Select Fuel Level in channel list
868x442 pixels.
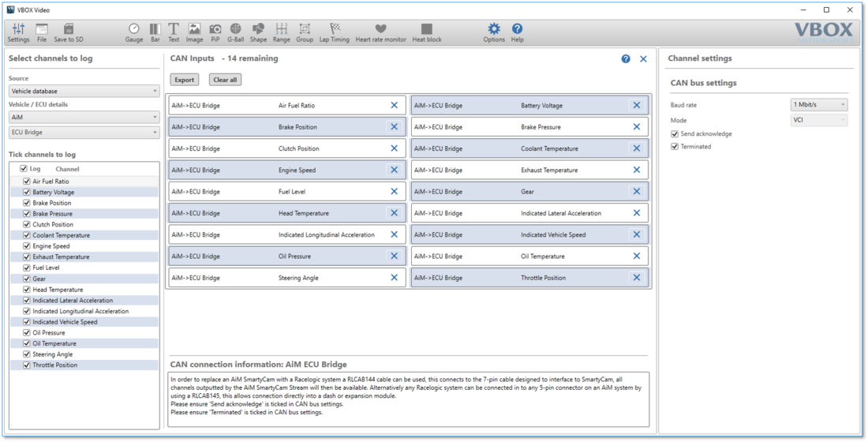click(x=84, y=268)
